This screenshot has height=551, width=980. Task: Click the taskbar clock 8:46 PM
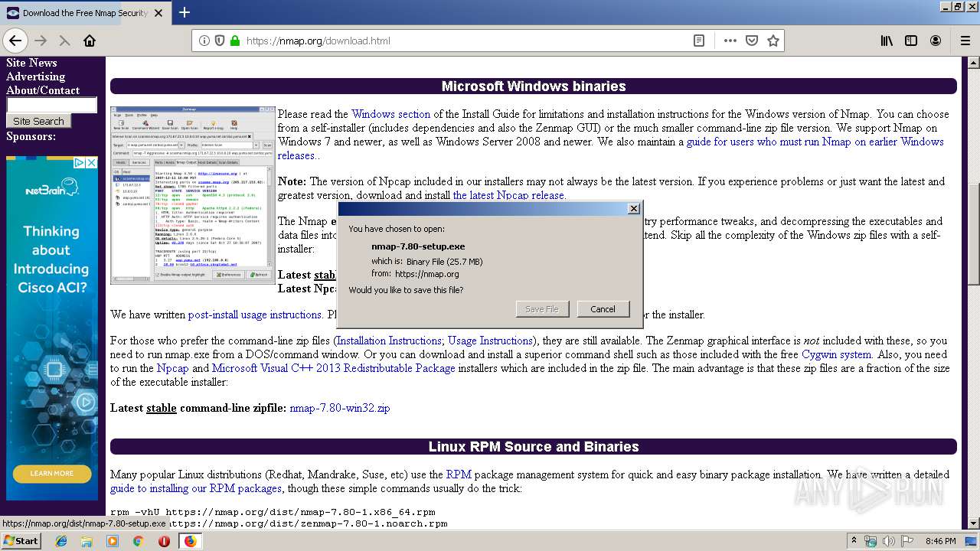[x=940, y=541]
